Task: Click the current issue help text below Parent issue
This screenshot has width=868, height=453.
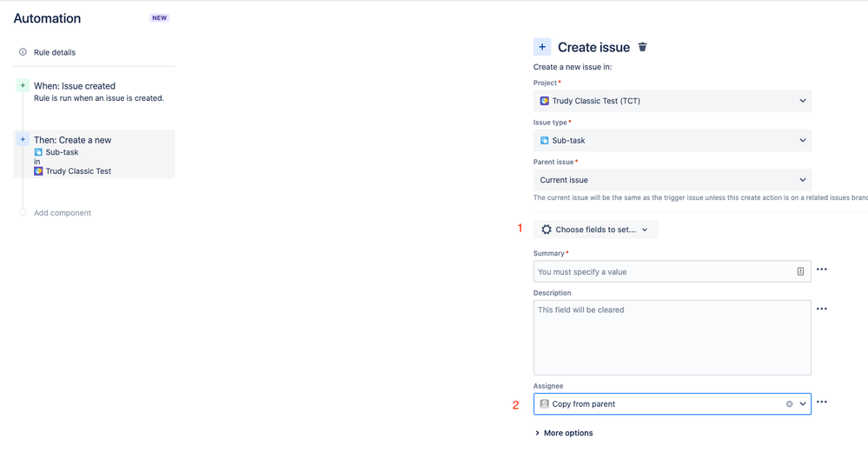Action: 700,197
